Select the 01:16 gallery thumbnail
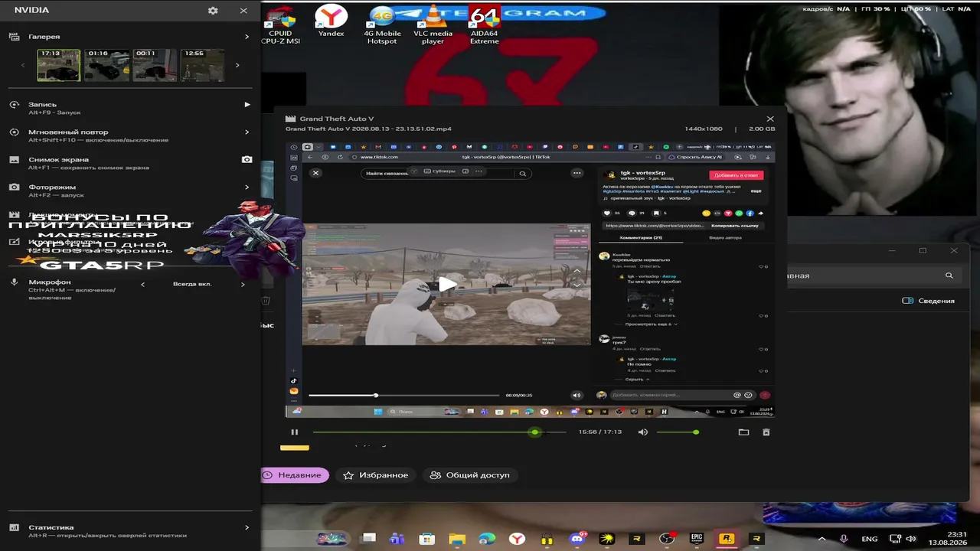980x551 pixels. [x=106, y=65]
